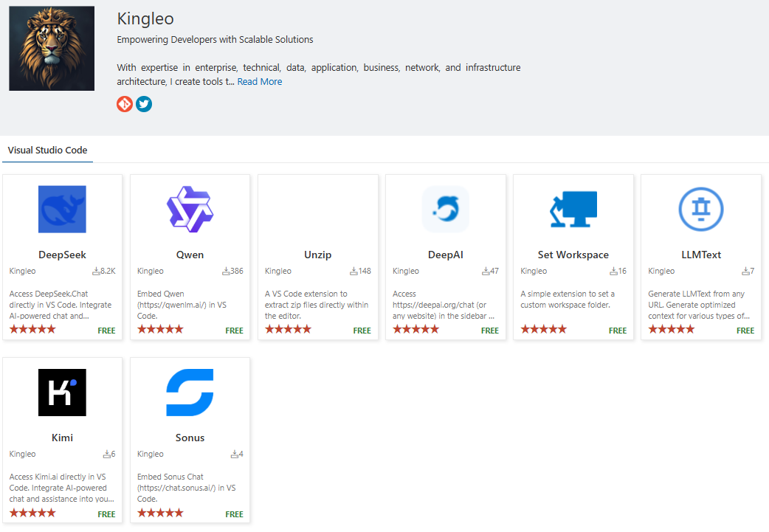Select the Visual Studio Code tab
Viewport: 769px width, 532px height.
[x=47, y=150]
